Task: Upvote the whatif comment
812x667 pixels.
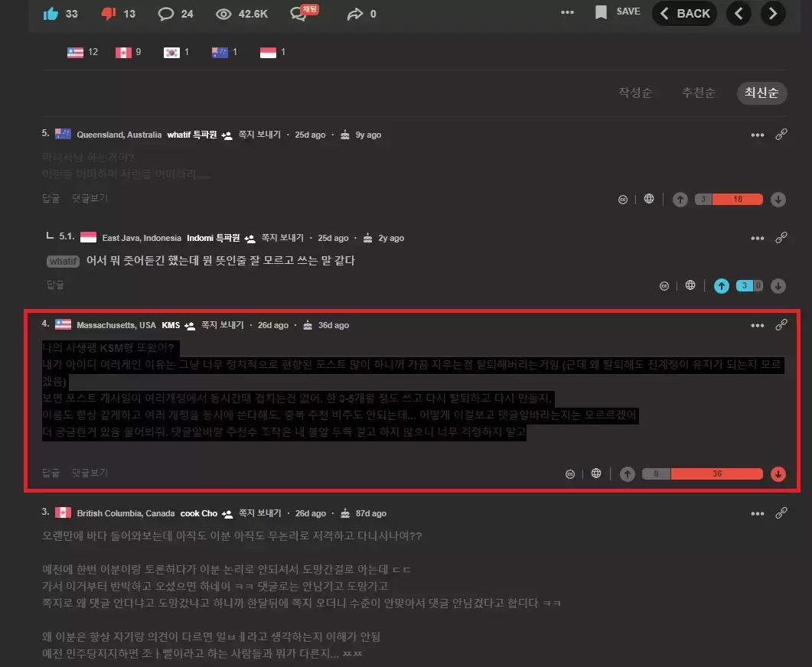Action: coord(680,200)
